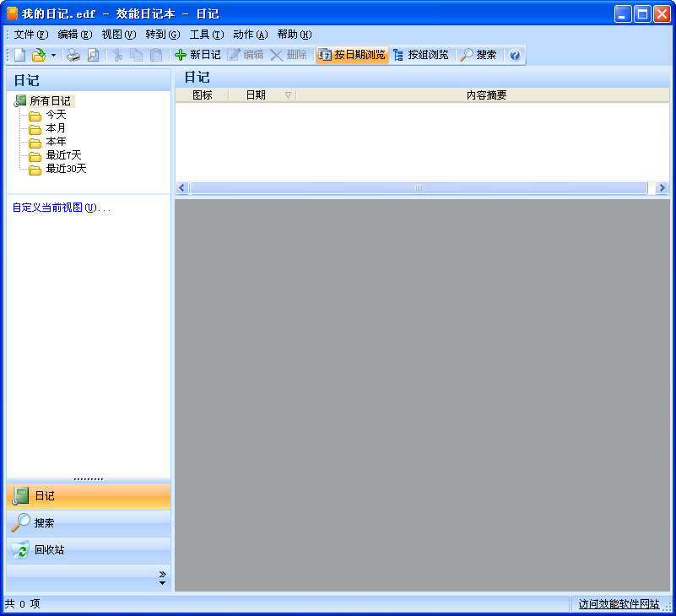676x616 pixels.
Task: Click the new file icon in toolbar
Action: tap(19, 55)
